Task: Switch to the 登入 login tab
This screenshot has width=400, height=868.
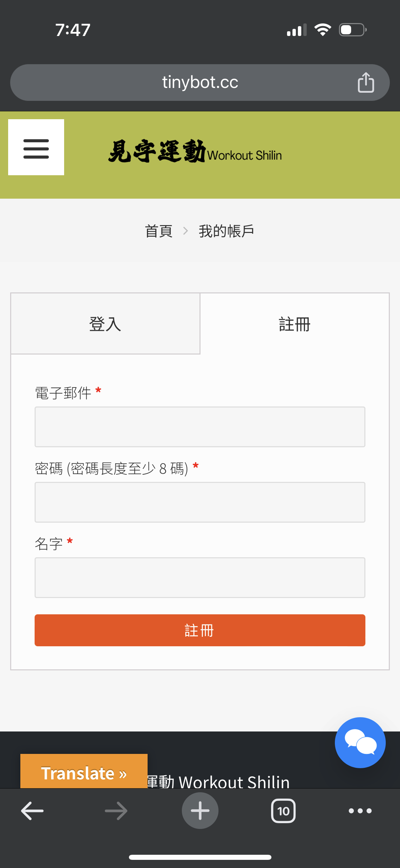Action: click(105, 324)
